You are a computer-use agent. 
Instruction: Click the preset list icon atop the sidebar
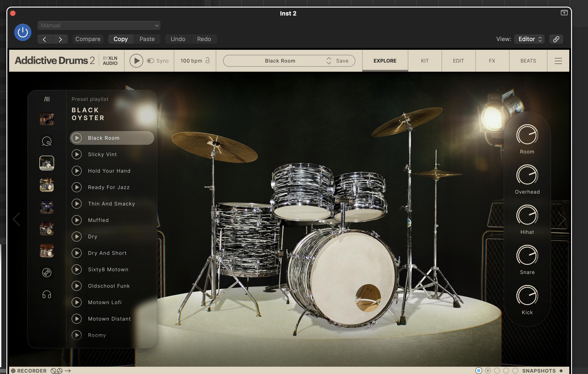click(47, 99)
